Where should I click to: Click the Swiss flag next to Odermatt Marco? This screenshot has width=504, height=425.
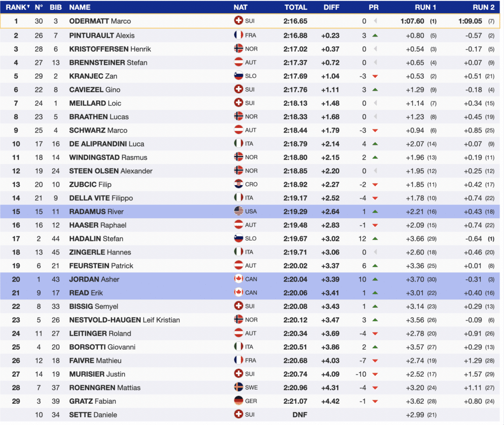238,21
